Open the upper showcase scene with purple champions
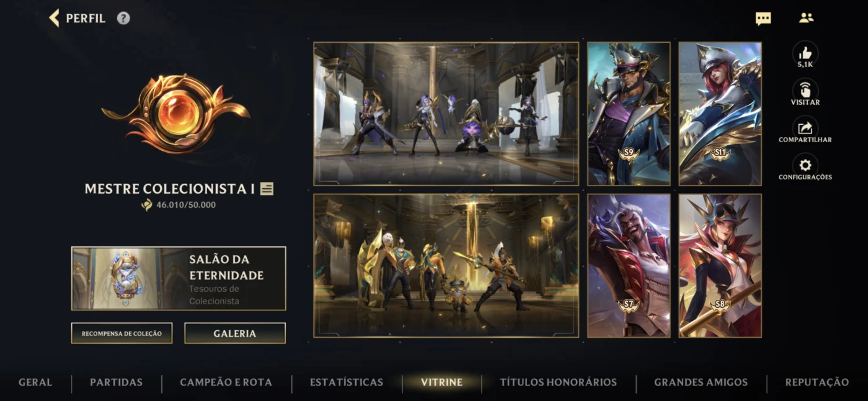Viewport: 868px width, 401px height. [446, 114]
